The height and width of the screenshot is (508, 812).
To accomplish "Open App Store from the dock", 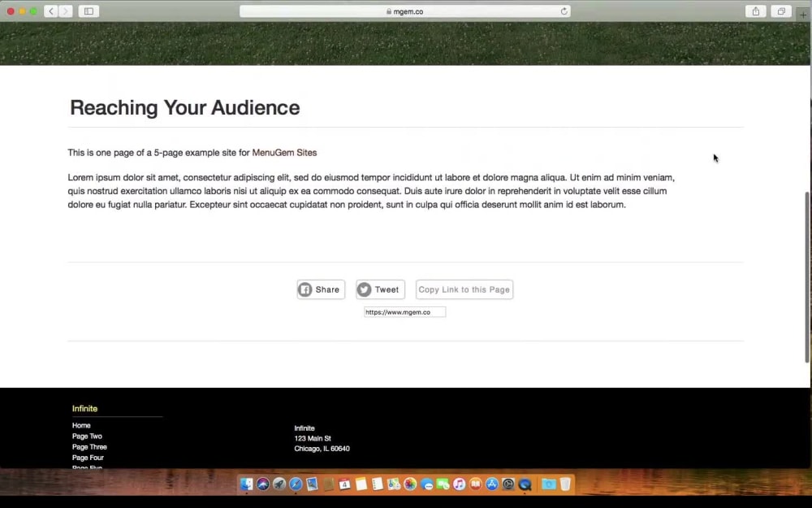I will (492, 484).
